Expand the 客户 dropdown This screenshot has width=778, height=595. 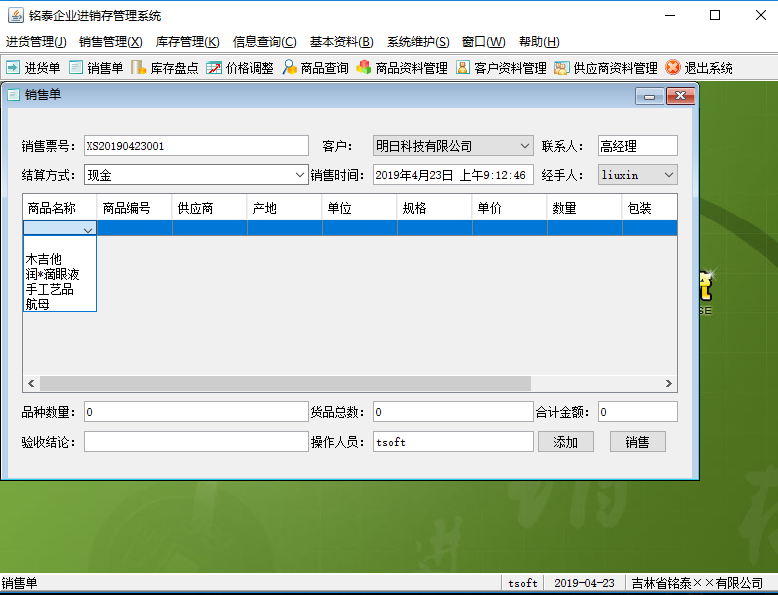(x=524, y=146)
